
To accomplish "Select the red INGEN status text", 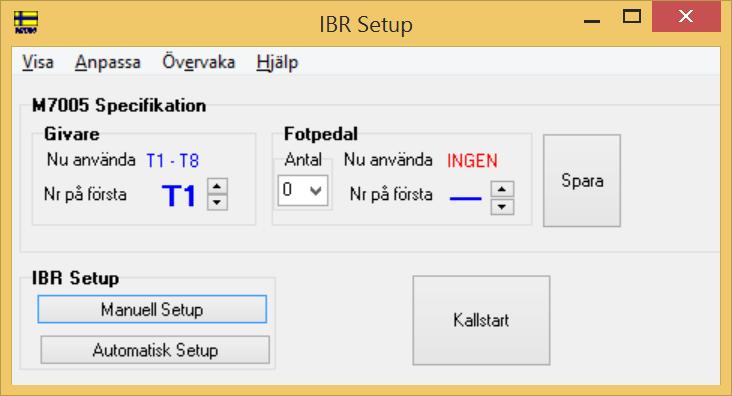I will 472,161.
